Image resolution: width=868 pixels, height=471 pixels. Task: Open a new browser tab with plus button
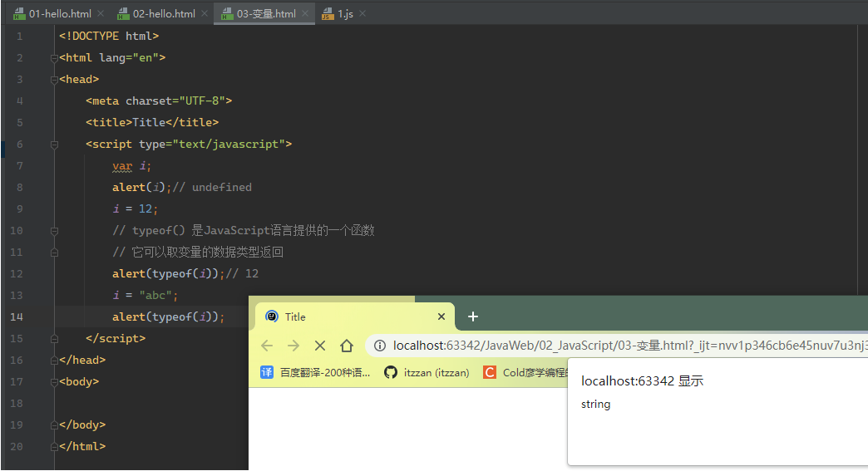473,316
